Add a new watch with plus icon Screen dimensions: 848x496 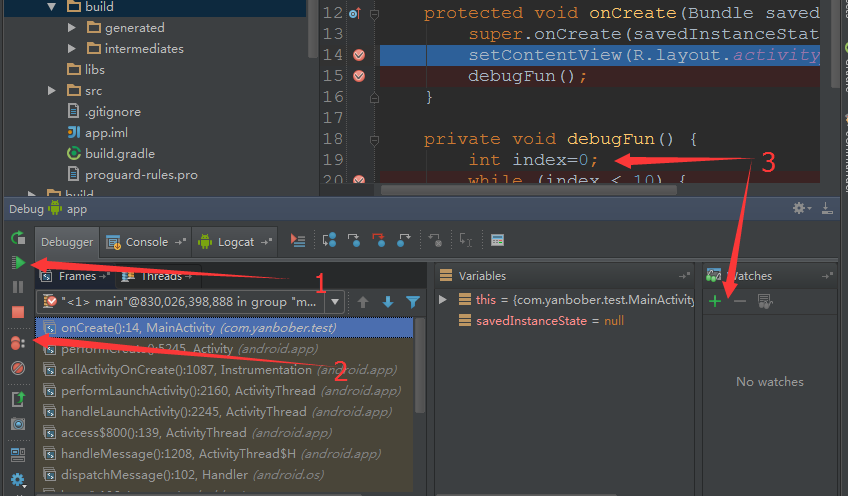[715, 301]
